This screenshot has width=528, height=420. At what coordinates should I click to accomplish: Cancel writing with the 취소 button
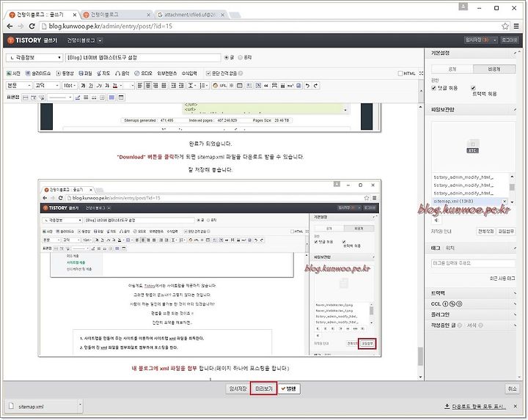coord(512,388)
